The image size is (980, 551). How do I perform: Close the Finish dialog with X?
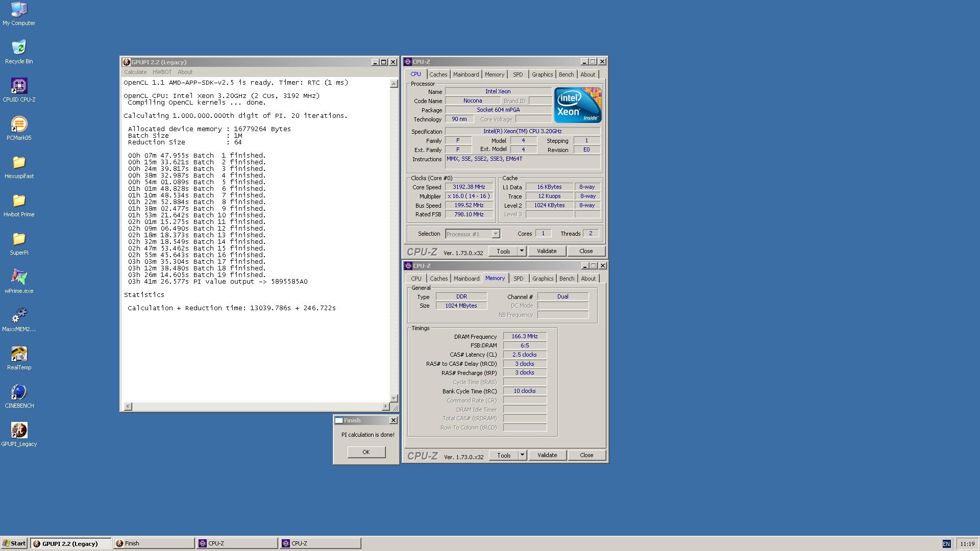(x=393, y=420)
